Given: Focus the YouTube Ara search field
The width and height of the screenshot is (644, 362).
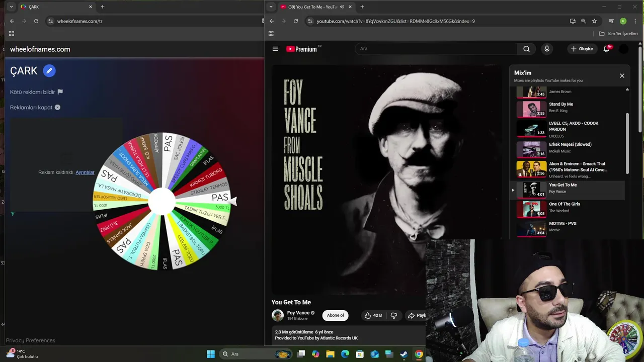Looking at the screenshot, I should click(x=436, y=49).
